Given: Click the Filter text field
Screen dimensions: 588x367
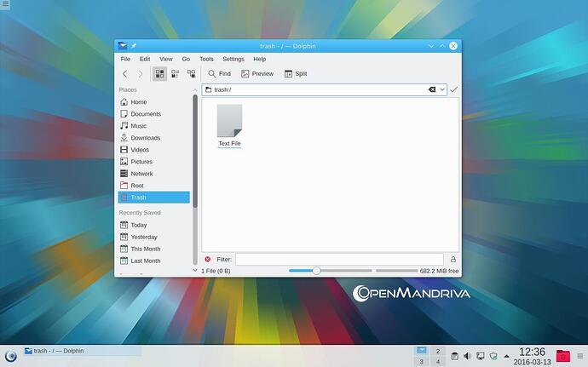Looking at the screenshot, I should pyautogui.click(x=339, y=259).
